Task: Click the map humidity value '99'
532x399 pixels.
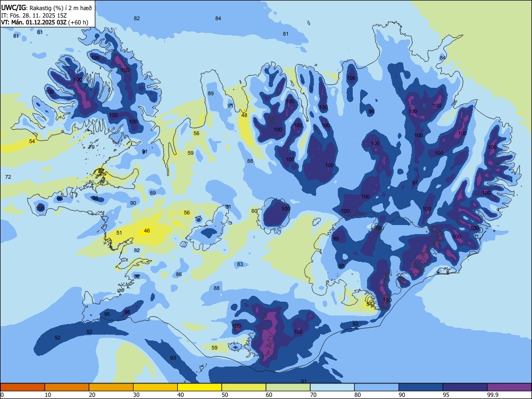Action: pos(336,238)
